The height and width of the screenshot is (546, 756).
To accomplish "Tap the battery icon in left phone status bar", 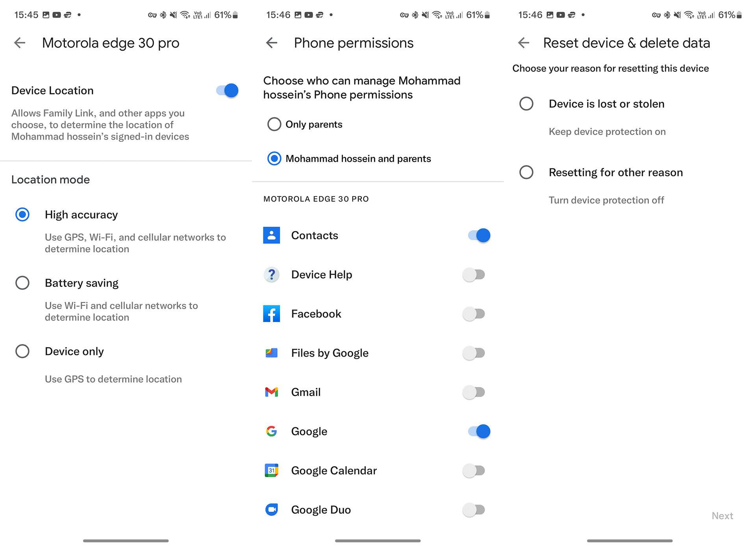I will point(235,15).
